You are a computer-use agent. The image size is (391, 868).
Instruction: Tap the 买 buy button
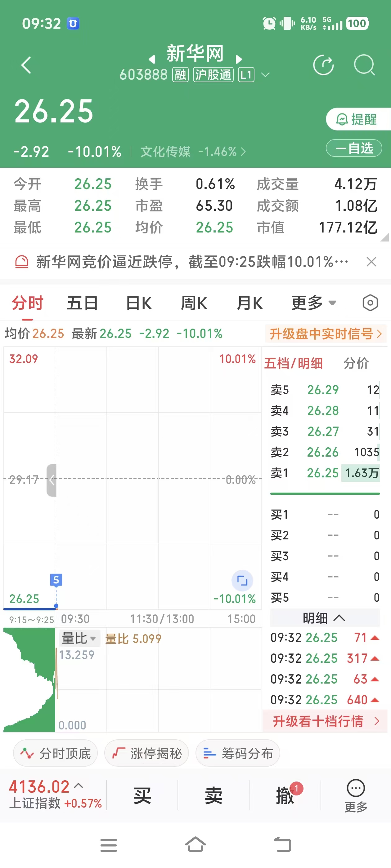click(x=142, y=795)
